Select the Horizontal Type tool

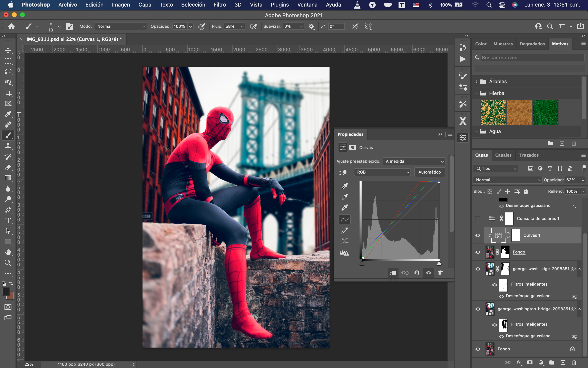(8, 221)
